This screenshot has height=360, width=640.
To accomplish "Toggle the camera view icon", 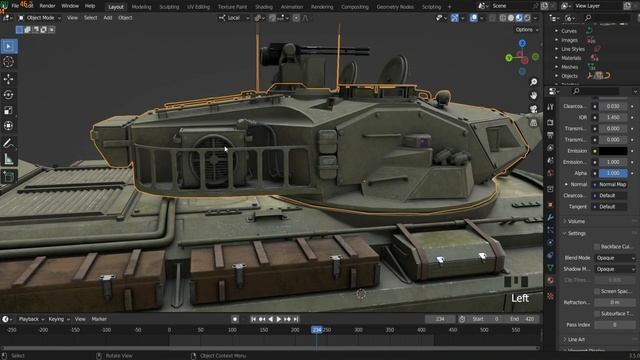I will click(x=533, y=109).
